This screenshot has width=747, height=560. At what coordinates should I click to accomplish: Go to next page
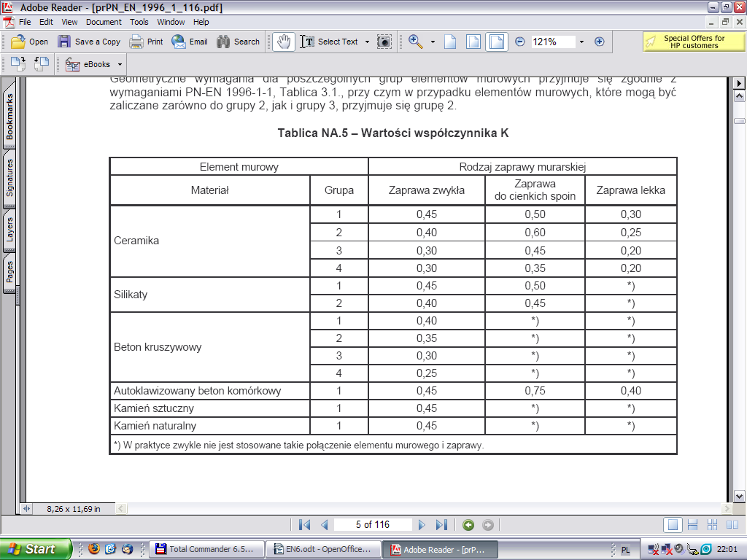[x=422, y=525]
